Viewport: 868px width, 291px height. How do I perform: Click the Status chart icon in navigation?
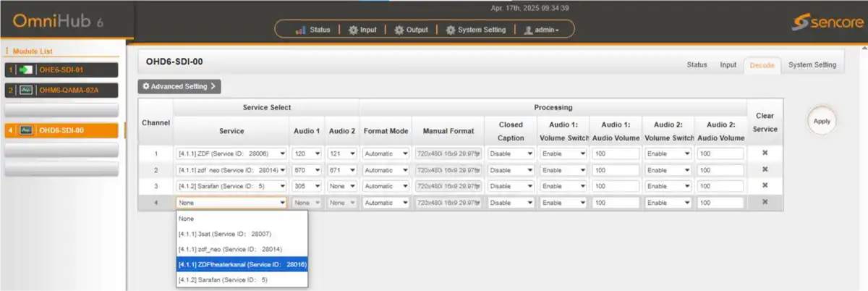point(302,30)
